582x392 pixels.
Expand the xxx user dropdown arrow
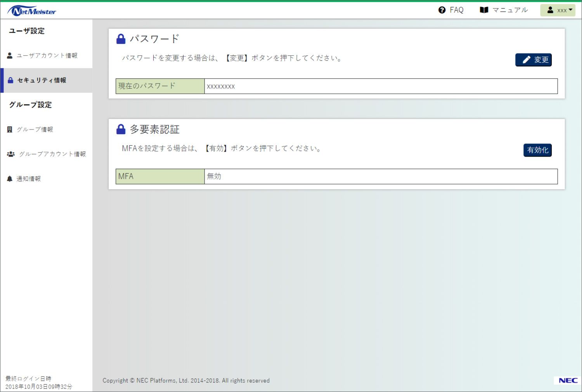click(570, 10)
